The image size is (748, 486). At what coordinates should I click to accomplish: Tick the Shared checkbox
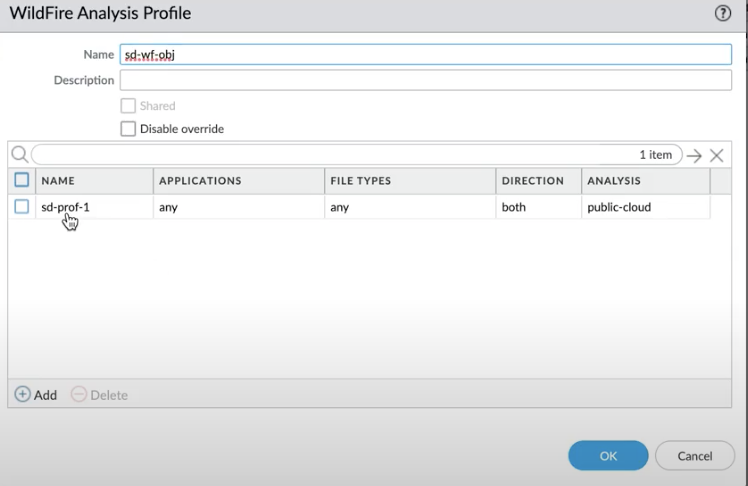pyautogui.click(x=128, y=106)
